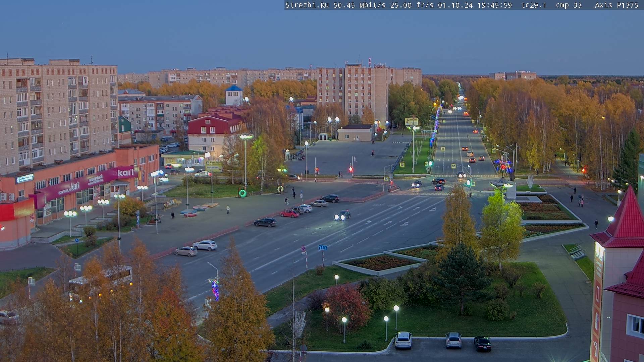Select the tc29.1 overlay value

point(534,5)
